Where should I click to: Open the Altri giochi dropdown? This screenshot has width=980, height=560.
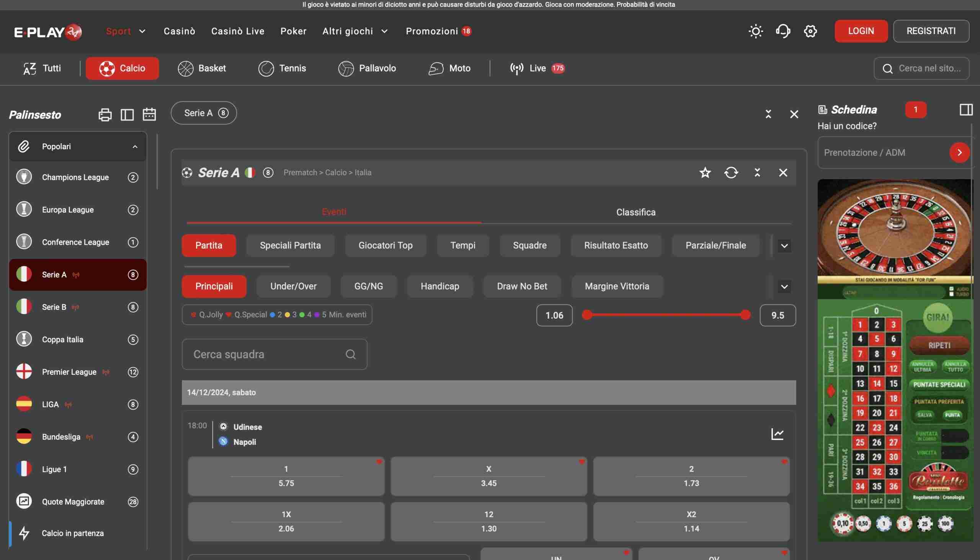coord(355,31)
